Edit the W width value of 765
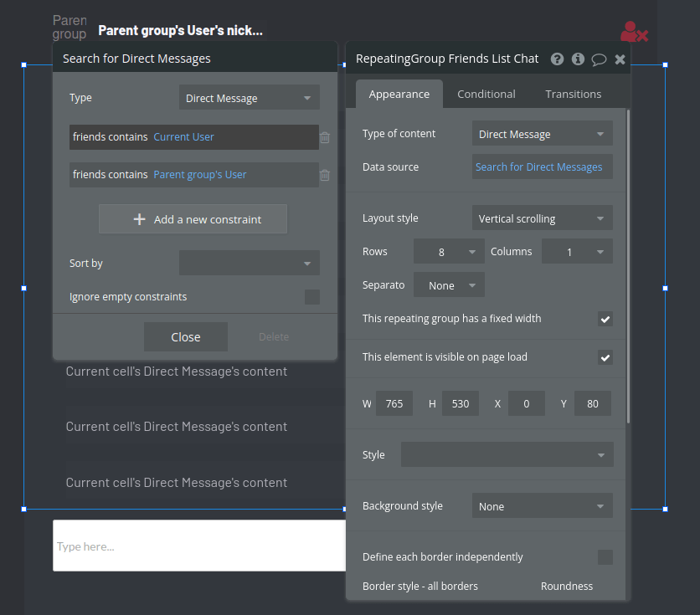700x615 pixels. click(394, 403)
